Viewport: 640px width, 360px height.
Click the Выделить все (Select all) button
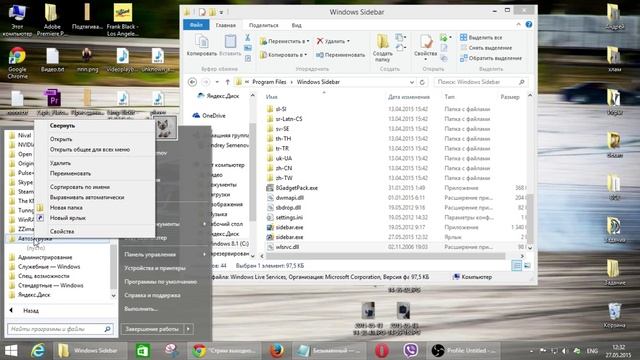pos(481,38)
